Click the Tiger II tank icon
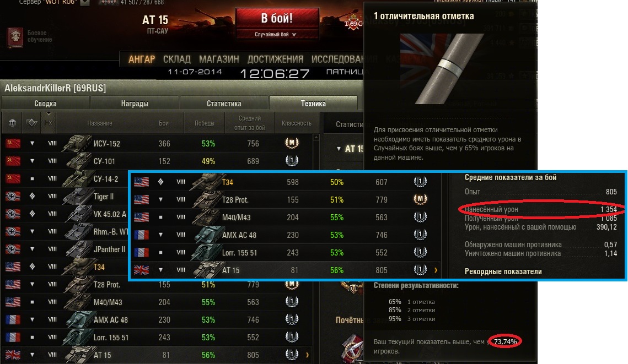 [77, 197]
